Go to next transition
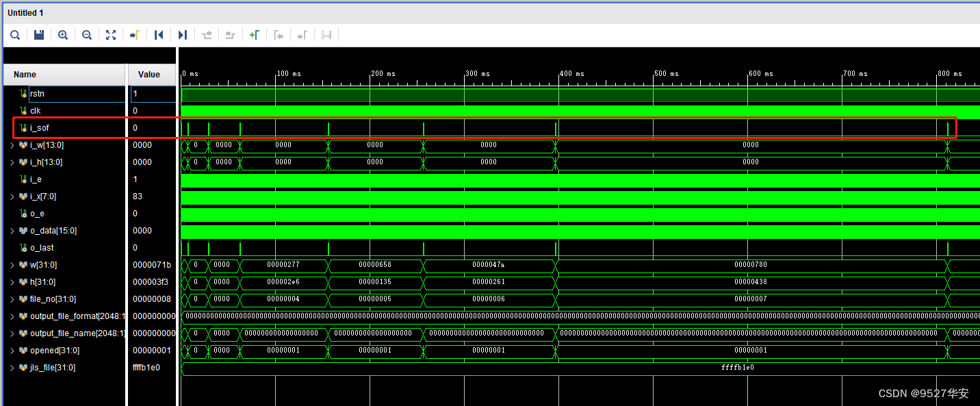980x406 pixels. [231, 35]
